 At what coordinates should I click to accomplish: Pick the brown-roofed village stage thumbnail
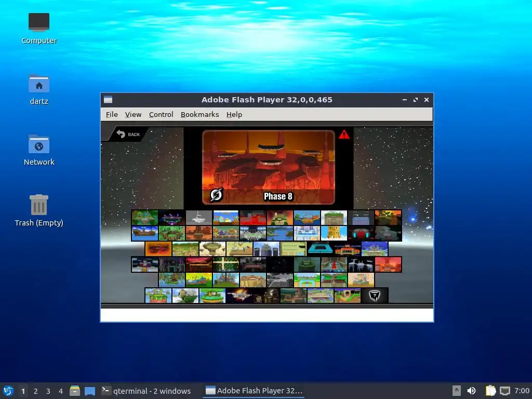[334, 280]
